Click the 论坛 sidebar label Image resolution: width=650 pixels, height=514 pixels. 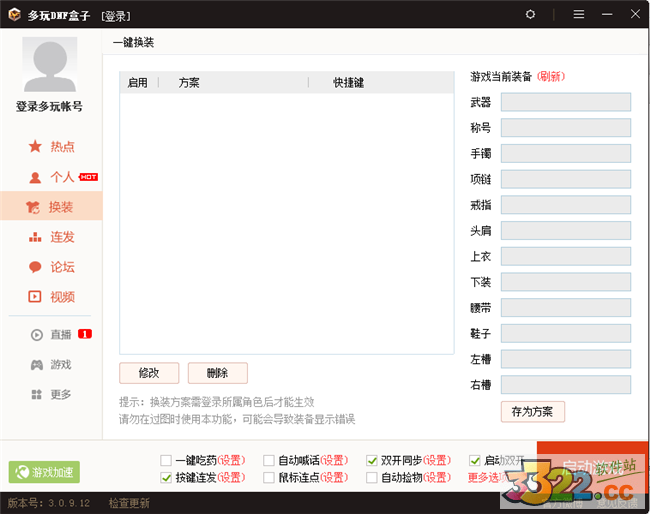(x=63, y=267)
